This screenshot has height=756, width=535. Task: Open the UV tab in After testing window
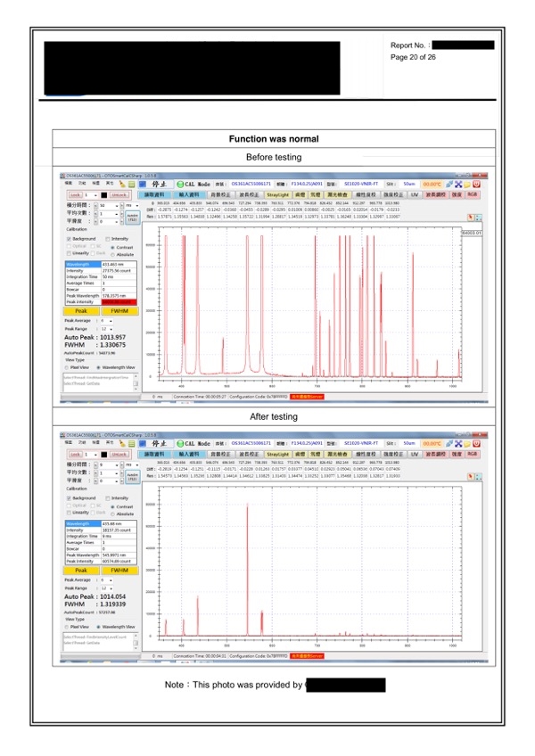pyautogui.click(x=415, y=454)
